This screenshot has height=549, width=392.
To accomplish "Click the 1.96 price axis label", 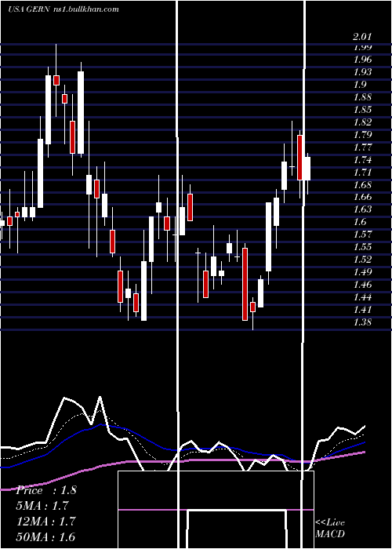I will click(x=362, y=59).
